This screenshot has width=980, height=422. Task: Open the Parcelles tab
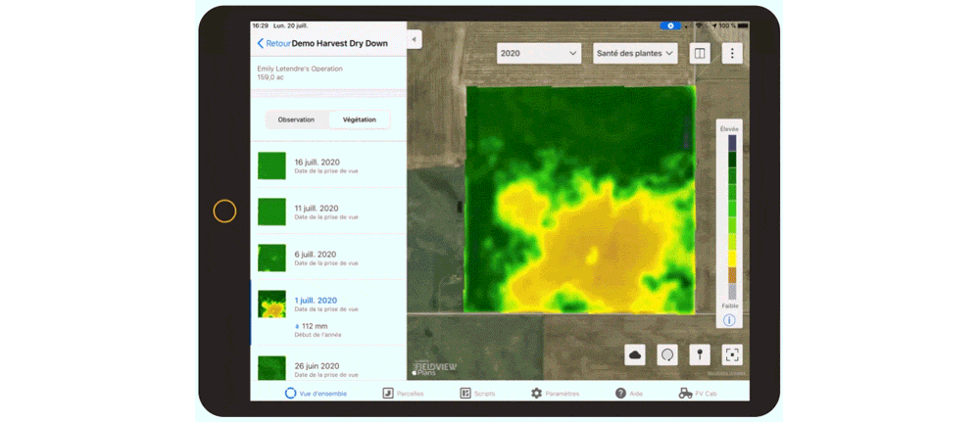[402, 393]
